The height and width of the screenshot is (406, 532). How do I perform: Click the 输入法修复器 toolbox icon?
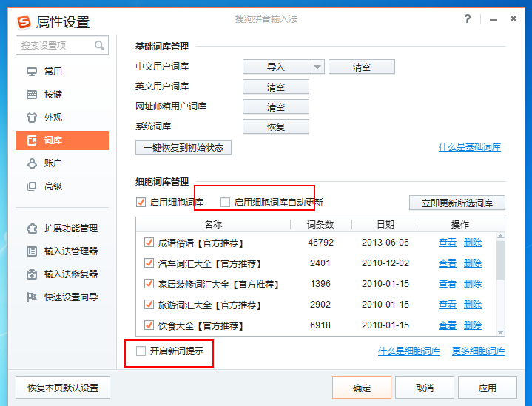coord(32,274)
